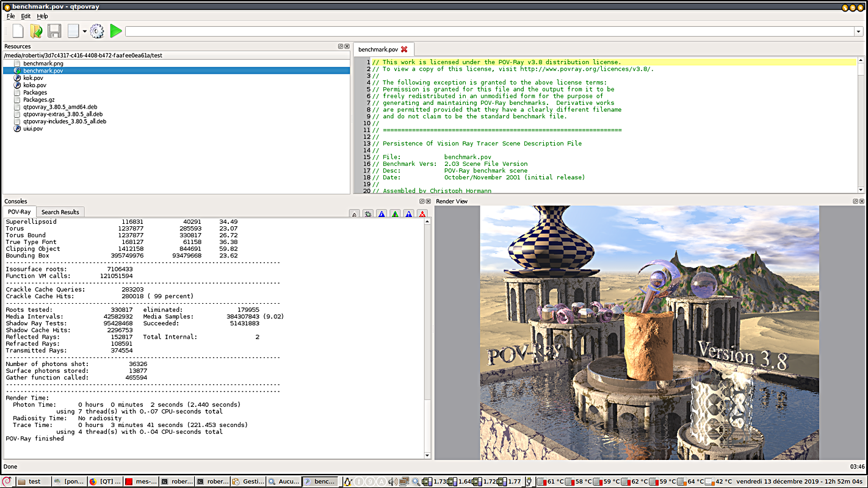
Task: Select kok.pov in the Resources list
Action: click(33, 78)
